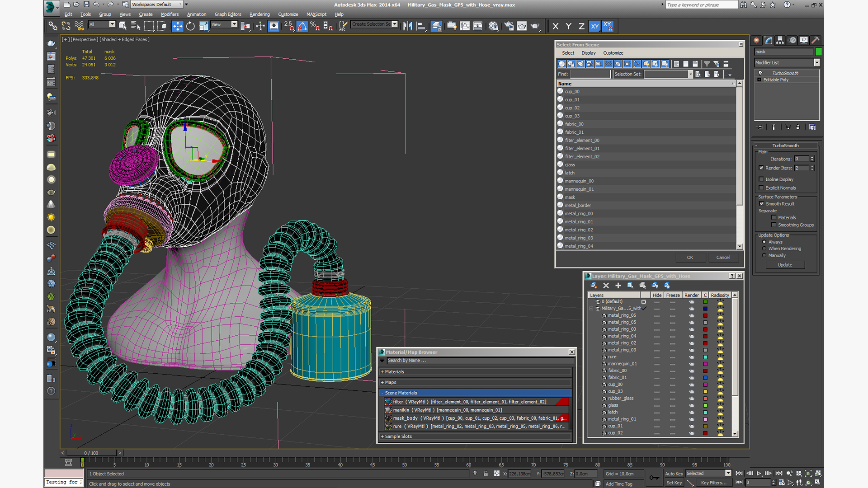Open the Material Editor icon

click(x=493, y=26)
